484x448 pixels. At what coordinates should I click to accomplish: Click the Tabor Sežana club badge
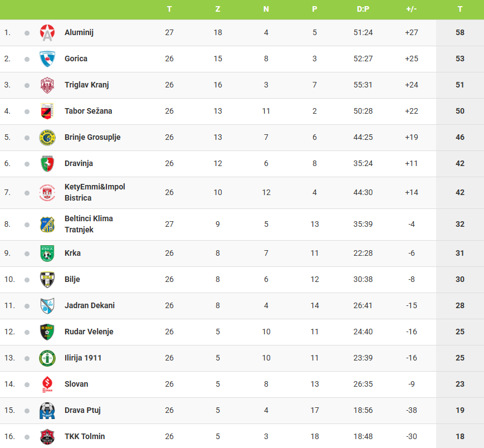[x=47, y=111]
